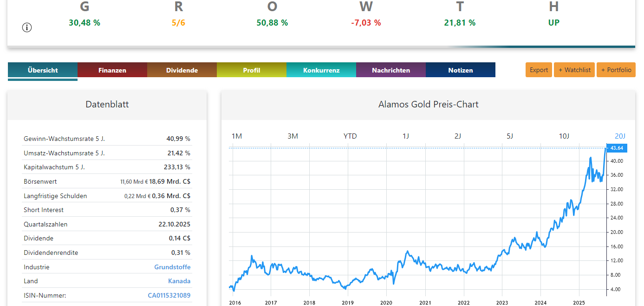The height and width of the screenshot is (306, 644).
Task: Click Dividende value 0,14 C$
Action: (180, 238)
